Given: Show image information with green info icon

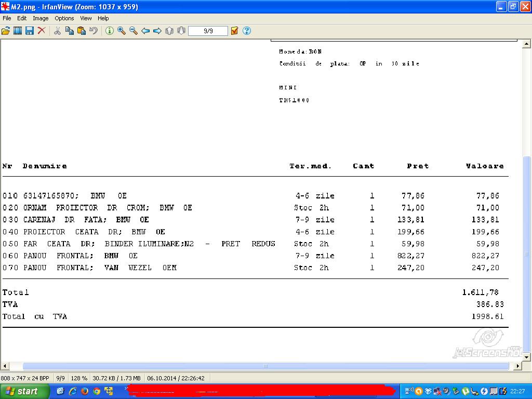Looking at the screenshot, I should [x=110, y=31].
